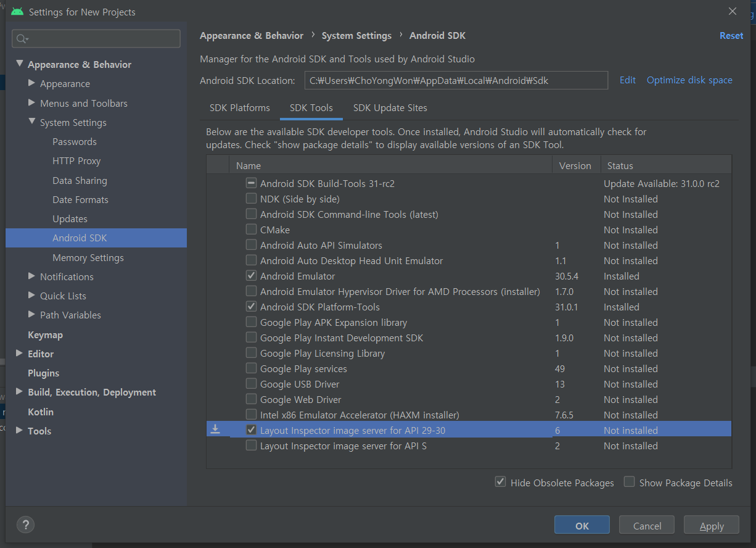Screen dimensions: 756x548
Task: Click the search magnifier icon in settings search
Action: pyautogui.click(x=22, y=39)
